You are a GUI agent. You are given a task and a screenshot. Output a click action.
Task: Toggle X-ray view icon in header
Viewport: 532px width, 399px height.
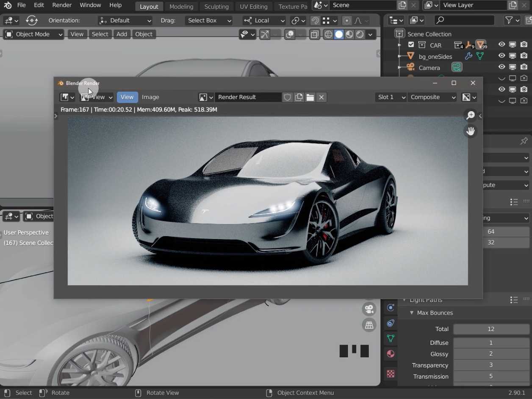[x=314, y=35]
